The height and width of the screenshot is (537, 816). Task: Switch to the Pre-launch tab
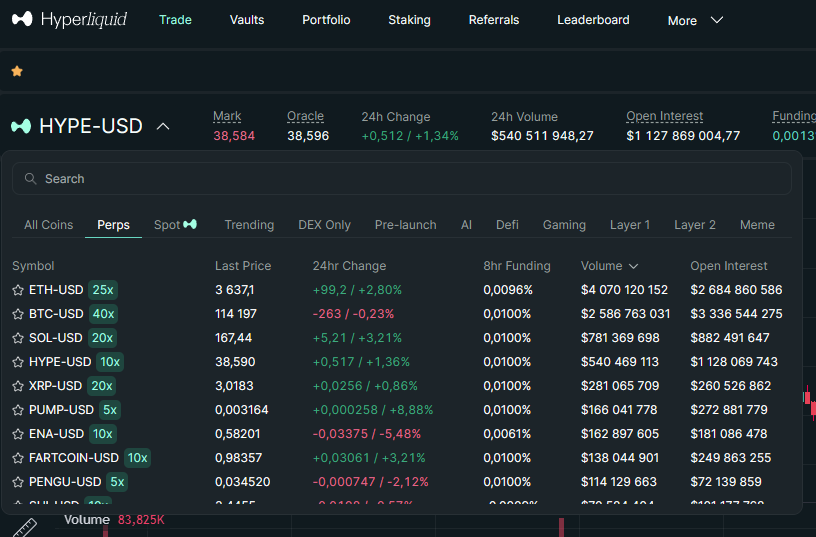tap(406, 225)
